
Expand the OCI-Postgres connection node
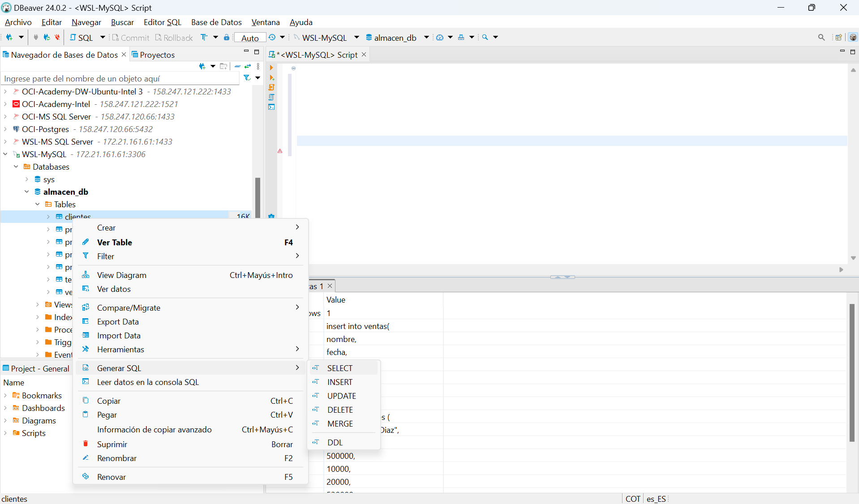5,129
